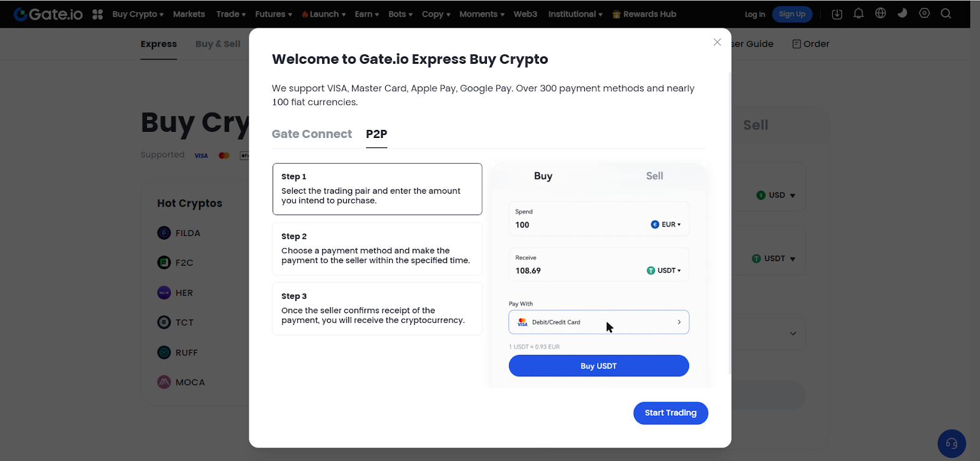Open the customer support headset button
The image size is (980, 461).
tap(952, 443)
